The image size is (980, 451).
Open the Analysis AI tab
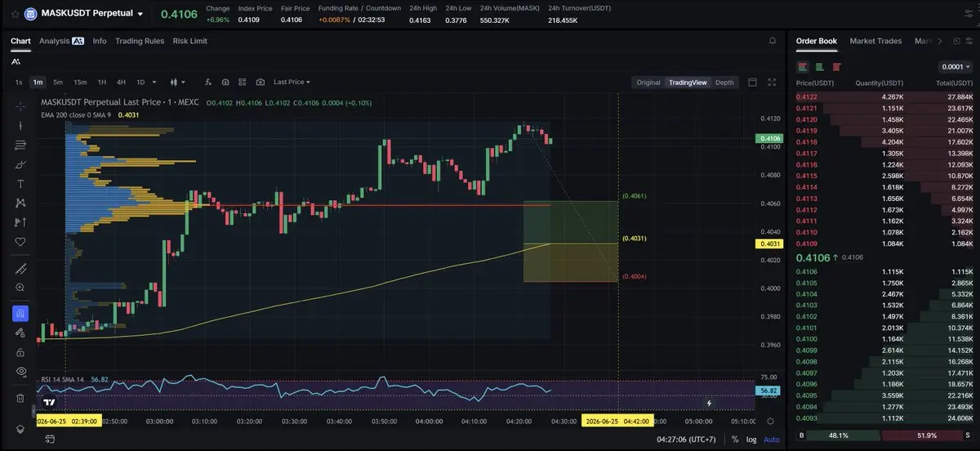click(x=61, y=41)
